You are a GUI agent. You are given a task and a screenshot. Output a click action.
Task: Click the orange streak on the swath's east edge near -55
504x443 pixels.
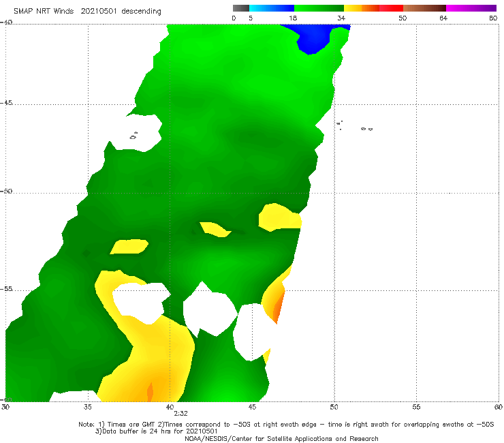click(279, 307)
